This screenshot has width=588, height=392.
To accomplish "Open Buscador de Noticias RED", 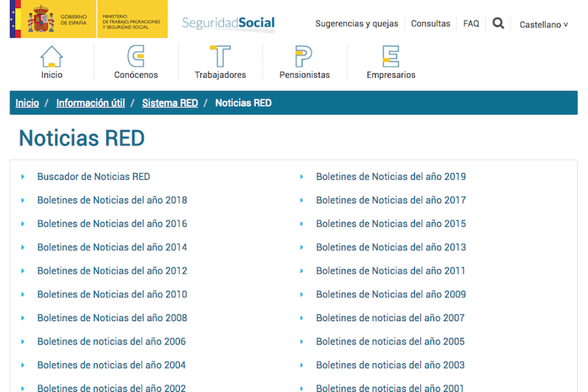I will [93, 177].
